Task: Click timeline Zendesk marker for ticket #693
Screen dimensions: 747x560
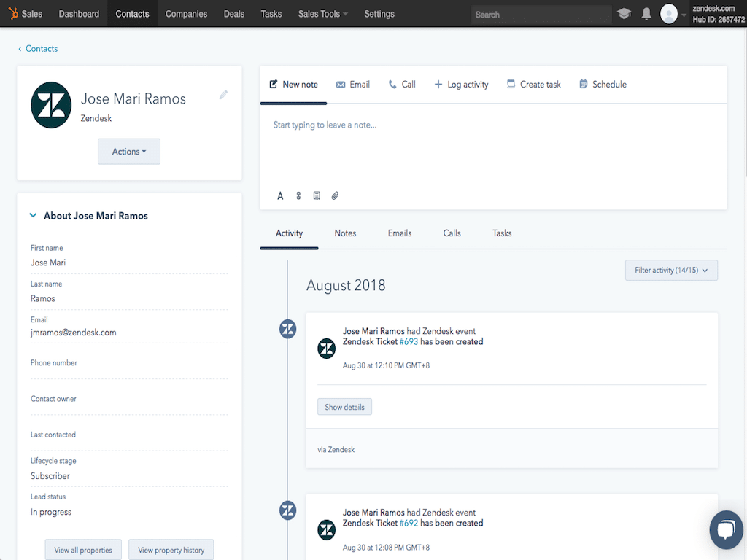Action: [x=287, y=329]
